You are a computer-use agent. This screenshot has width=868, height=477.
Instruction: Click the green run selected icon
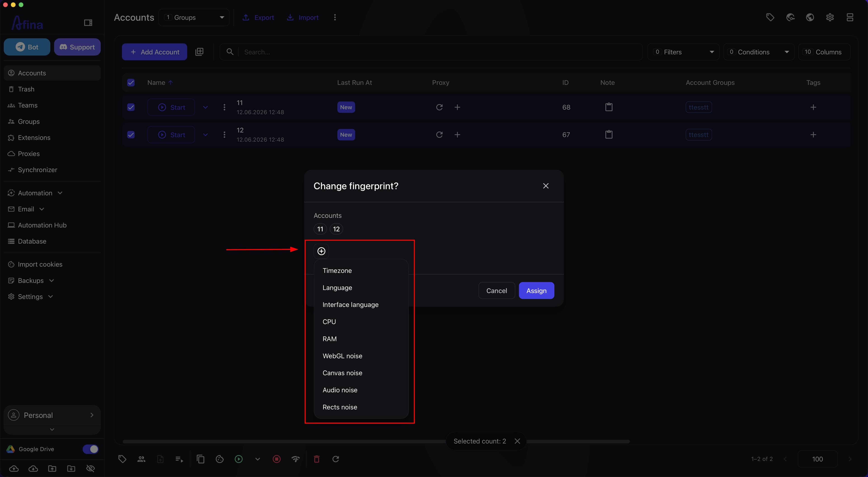click(238, 459)
